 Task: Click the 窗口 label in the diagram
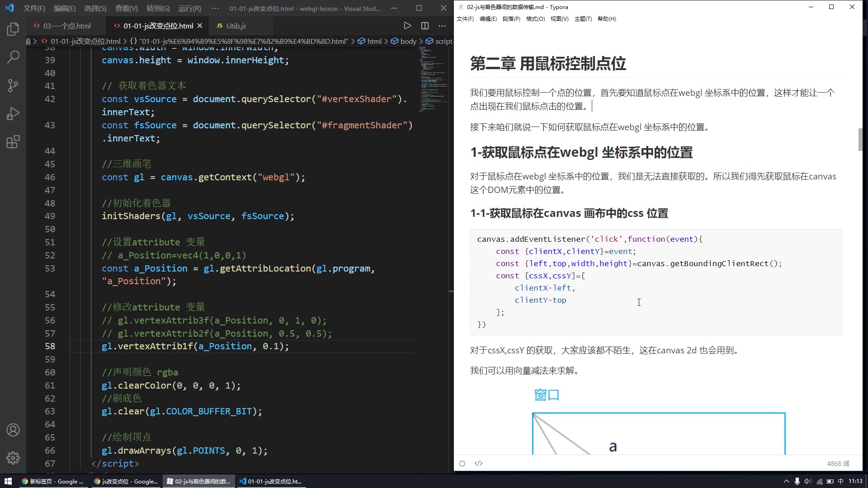[x=547, y=395]
